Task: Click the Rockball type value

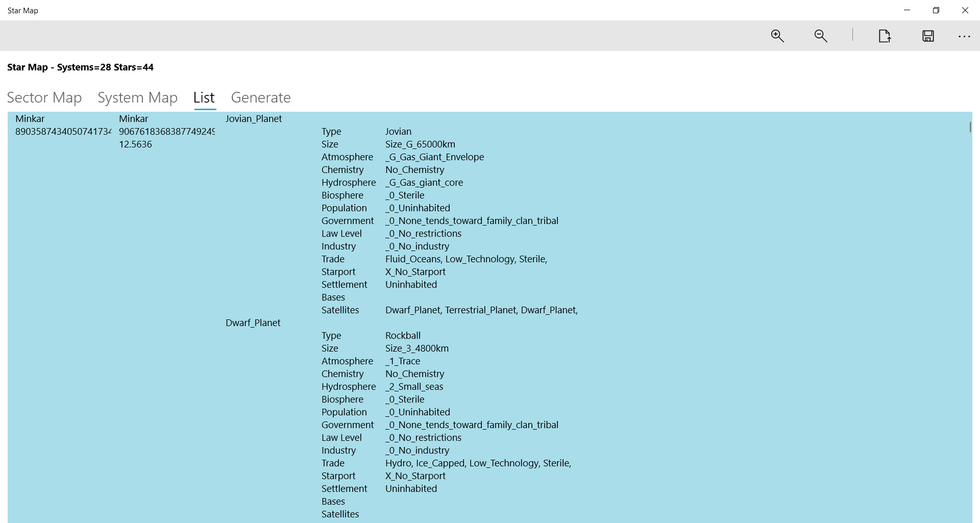Action: coord(403,336)
